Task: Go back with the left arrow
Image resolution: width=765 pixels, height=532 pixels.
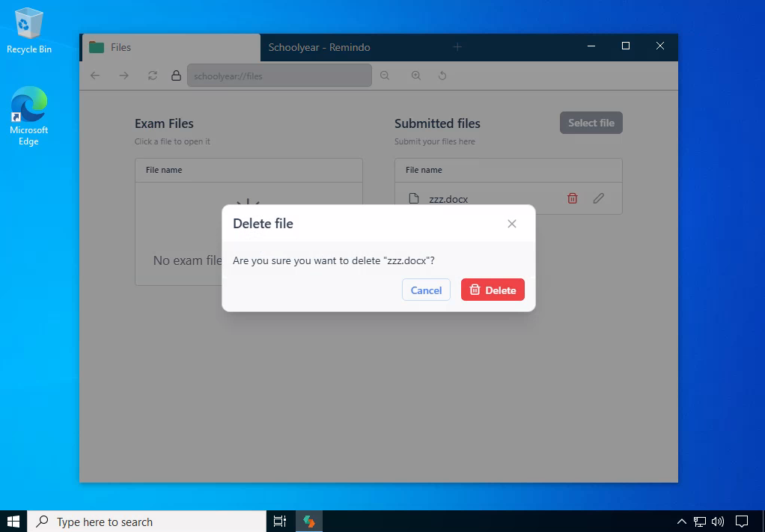Action: (x=95, y=76)
